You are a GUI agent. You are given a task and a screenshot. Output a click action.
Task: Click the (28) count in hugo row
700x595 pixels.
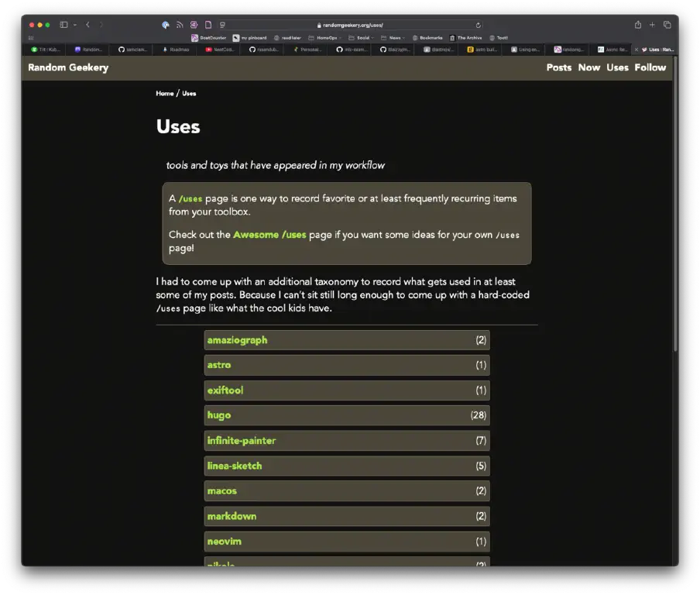tap(478, 415)
